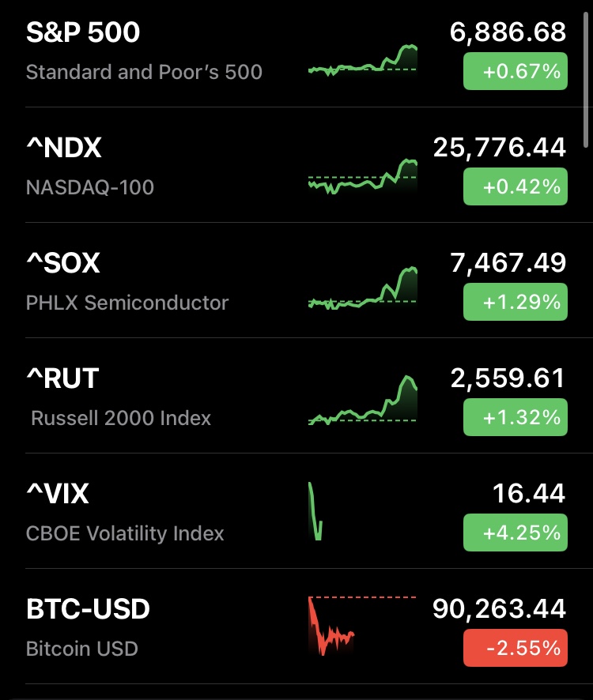Viewport: 593px width, 700px height.
Task: Open the S&P 500 sparkline chart
Action: 362,61
